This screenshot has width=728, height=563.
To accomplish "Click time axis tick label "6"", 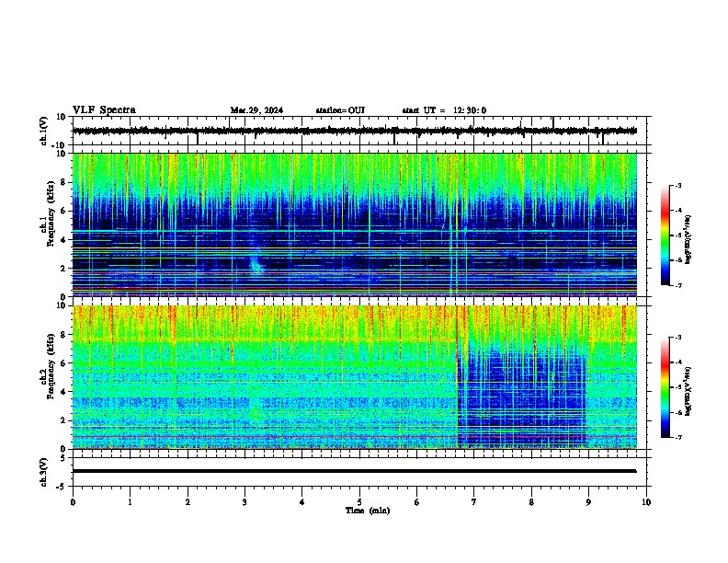I will coord(416,502).
